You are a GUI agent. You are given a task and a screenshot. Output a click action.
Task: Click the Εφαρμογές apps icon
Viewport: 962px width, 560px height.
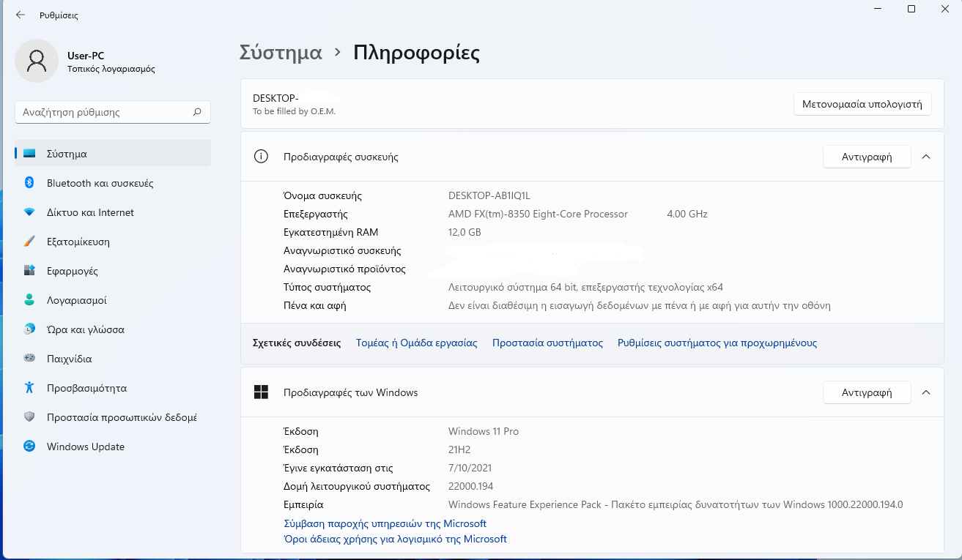coord(29,271)
